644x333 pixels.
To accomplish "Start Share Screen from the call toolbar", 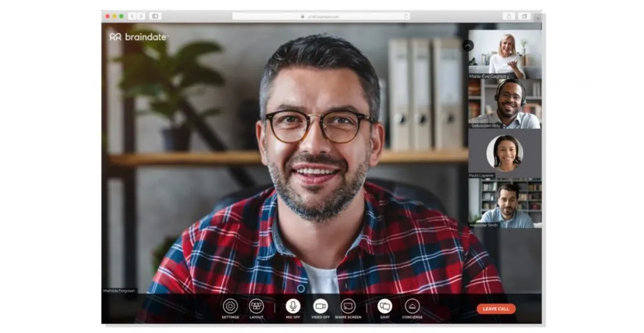I will click(348, 307).
